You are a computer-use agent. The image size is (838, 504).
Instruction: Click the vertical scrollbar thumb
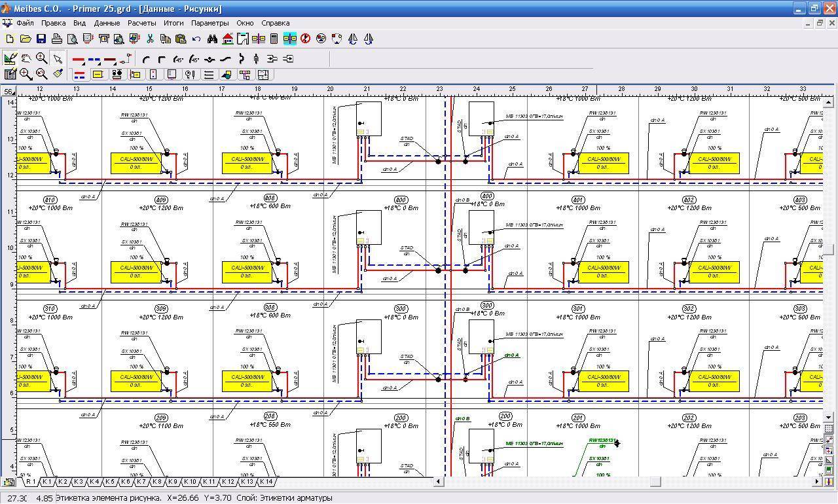828,249
